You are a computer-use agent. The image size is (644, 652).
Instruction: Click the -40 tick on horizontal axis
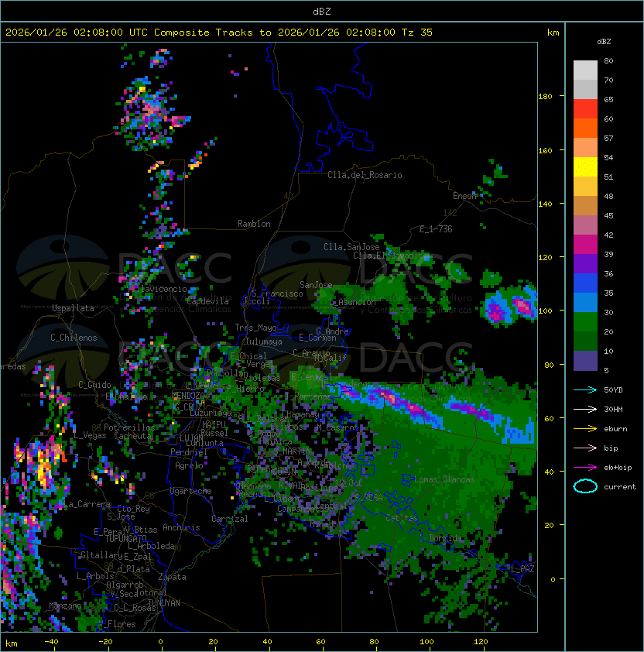pos(51,642)
